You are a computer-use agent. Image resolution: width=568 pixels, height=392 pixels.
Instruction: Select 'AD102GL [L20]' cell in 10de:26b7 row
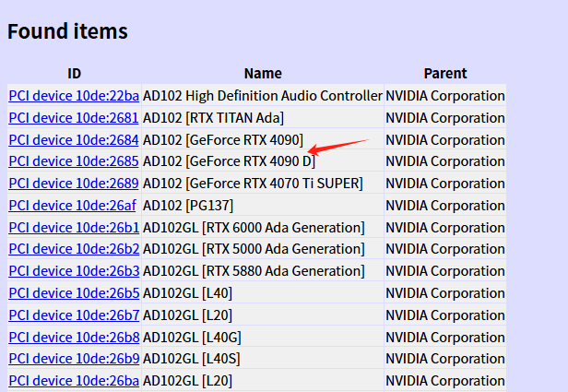263,315
